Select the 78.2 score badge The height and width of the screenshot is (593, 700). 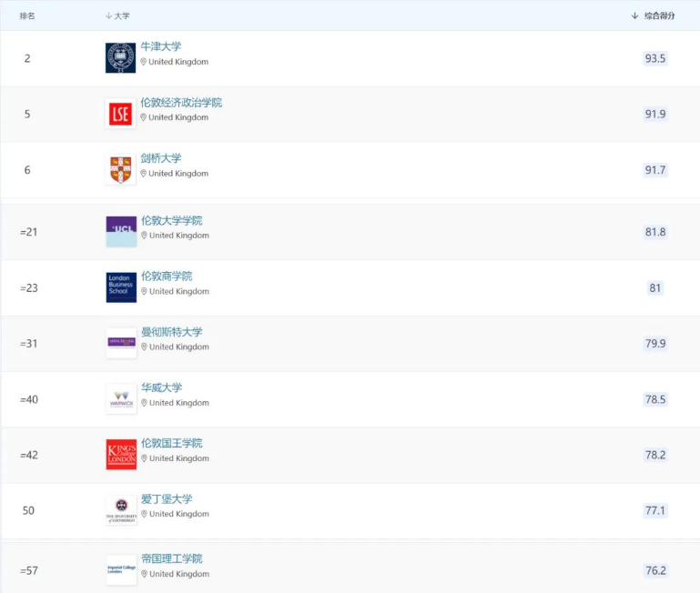click(655, 455)
